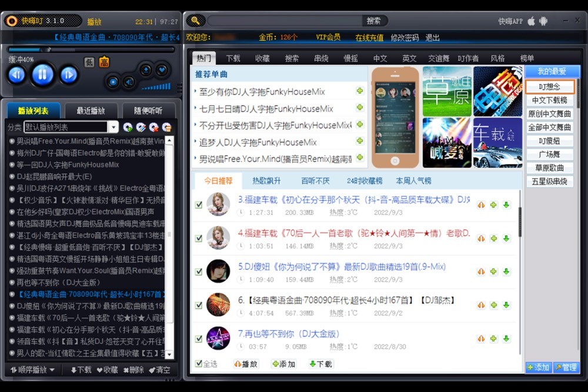
Task: Open the 车载 car music thumbnail
Action: [497, 142]
